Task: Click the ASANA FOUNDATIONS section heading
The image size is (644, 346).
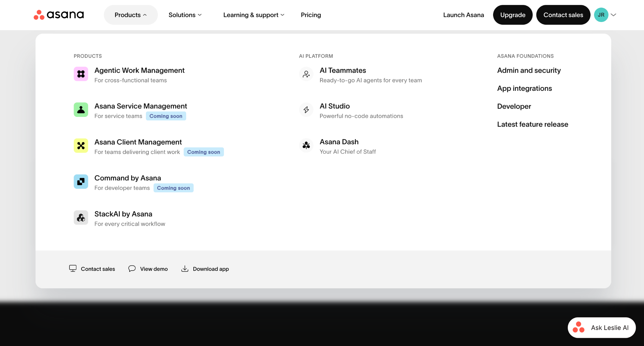Action: [x=525, y=56]
